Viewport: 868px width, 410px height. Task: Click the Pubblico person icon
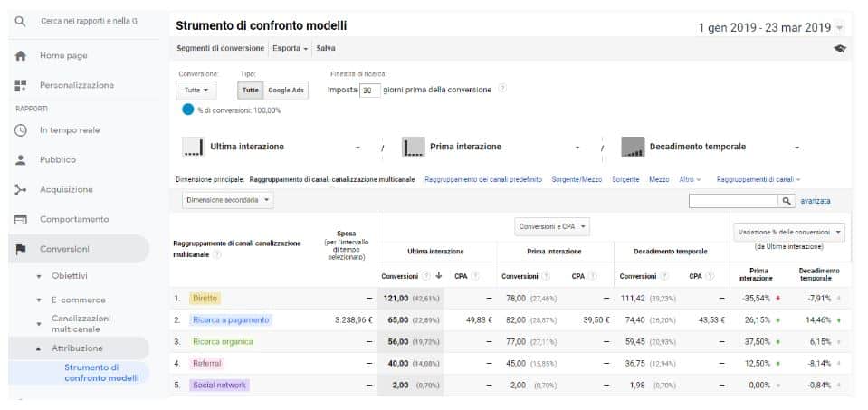tap(21, 160)
